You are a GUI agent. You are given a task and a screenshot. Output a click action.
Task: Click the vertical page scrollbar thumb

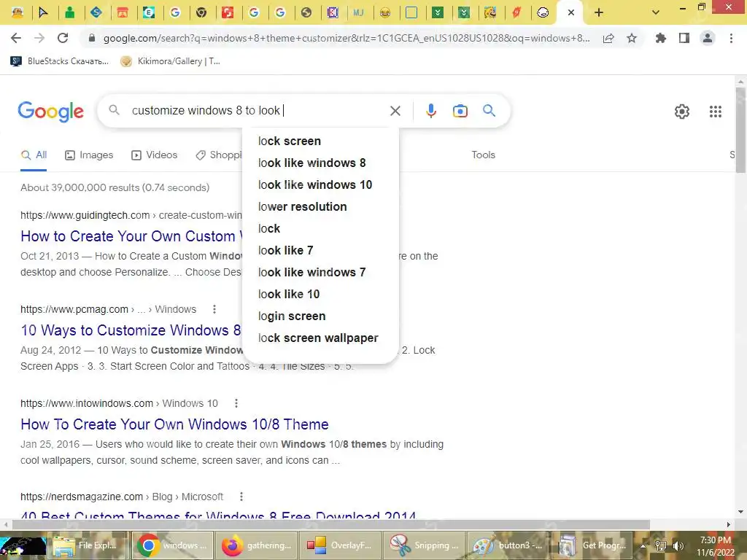click(x=740, y=130)
